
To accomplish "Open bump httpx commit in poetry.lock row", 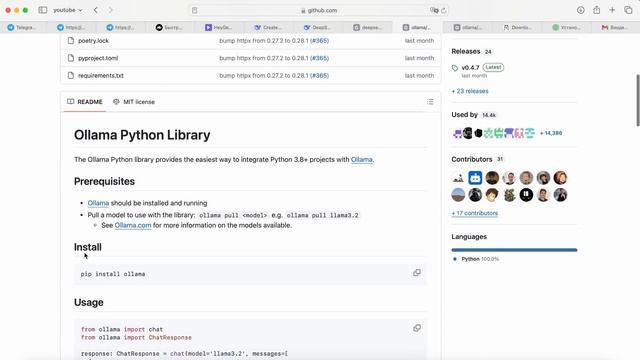I will pos(264,40).
